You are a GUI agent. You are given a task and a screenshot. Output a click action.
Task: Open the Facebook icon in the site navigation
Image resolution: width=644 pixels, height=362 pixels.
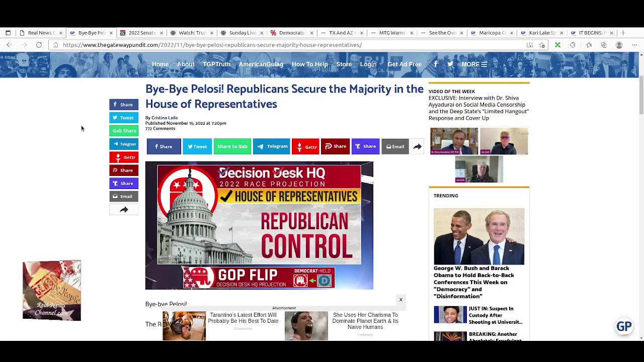tap(436, 64)
